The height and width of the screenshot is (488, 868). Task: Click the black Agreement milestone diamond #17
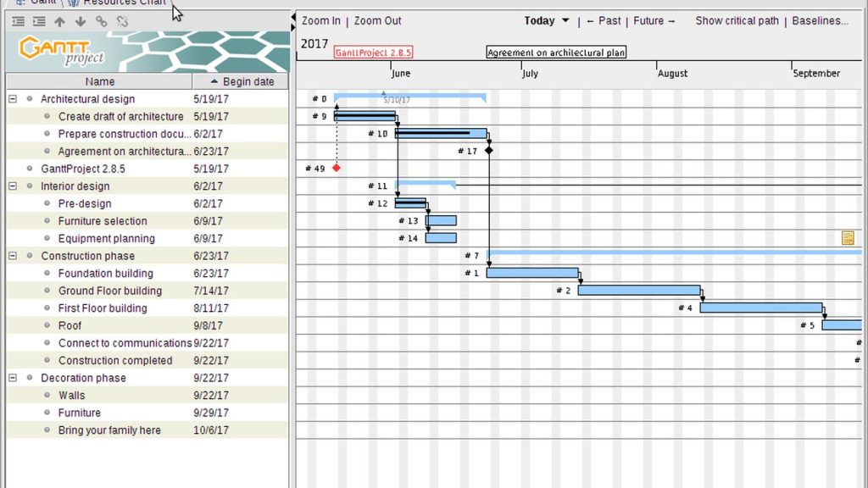(x=489, y=151)
